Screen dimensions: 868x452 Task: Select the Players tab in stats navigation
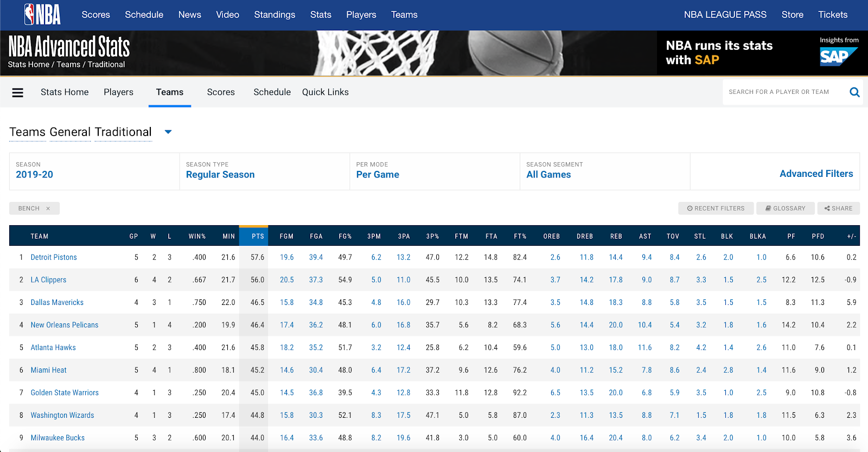click(119, 92)
